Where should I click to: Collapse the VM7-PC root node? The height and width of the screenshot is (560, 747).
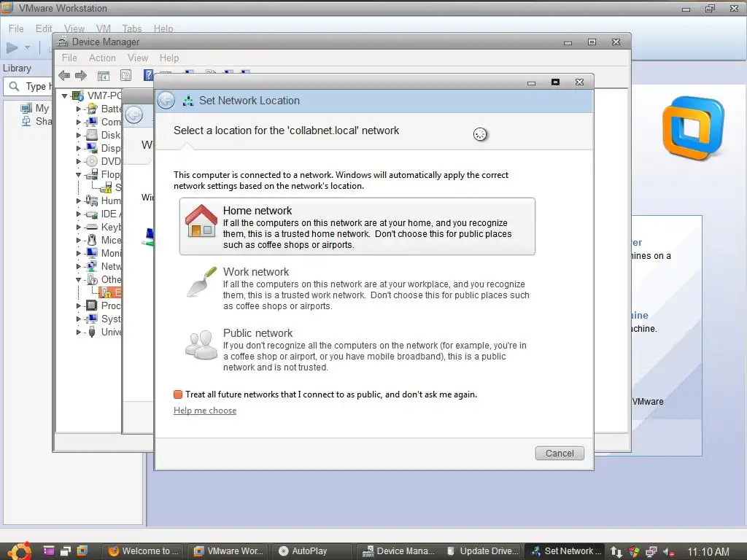[64, 96]
